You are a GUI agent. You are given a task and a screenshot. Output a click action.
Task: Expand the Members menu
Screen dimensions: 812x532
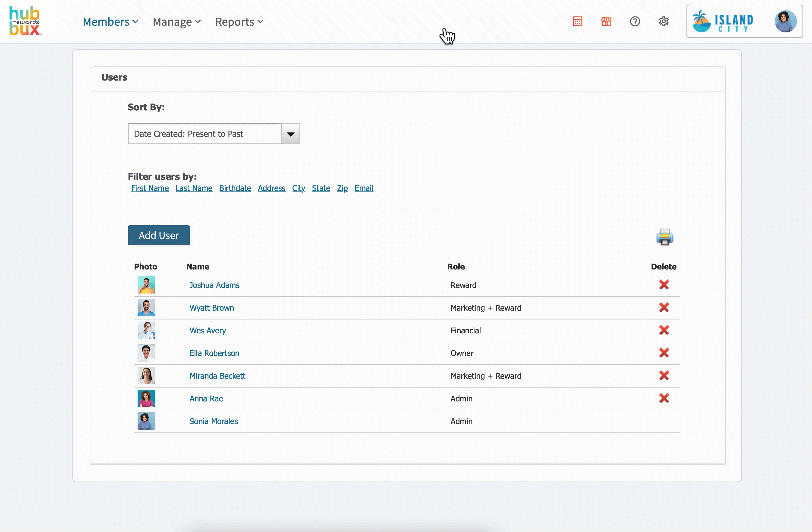(110, 22)
